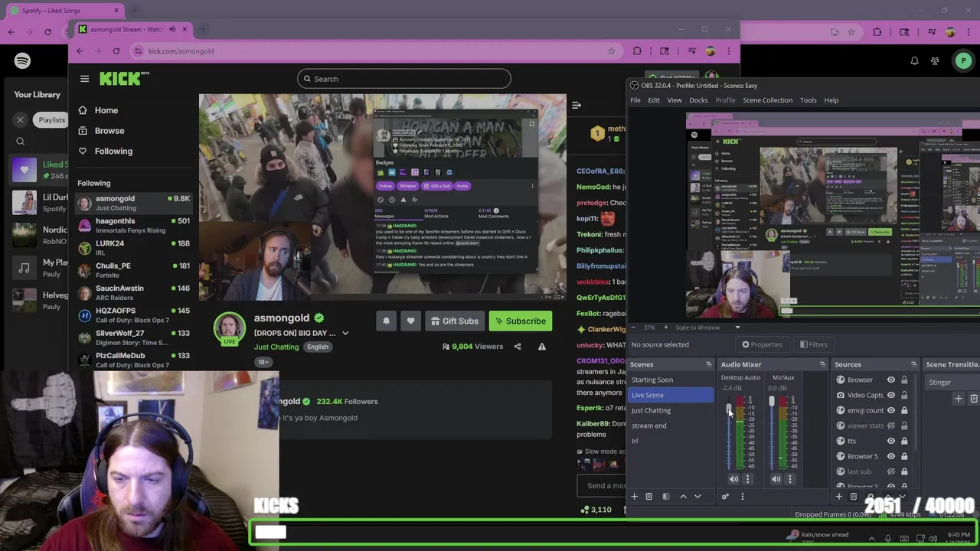Open the Kick sidebar hamburger menu
The height and width of the screenshot is (551, 980).
pyautogui.click(x=84, y=79)
